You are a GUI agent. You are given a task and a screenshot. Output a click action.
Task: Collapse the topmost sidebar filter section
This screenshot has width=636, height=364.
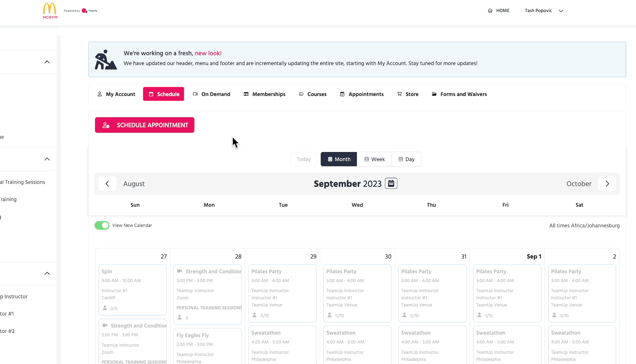click(47, 62)
